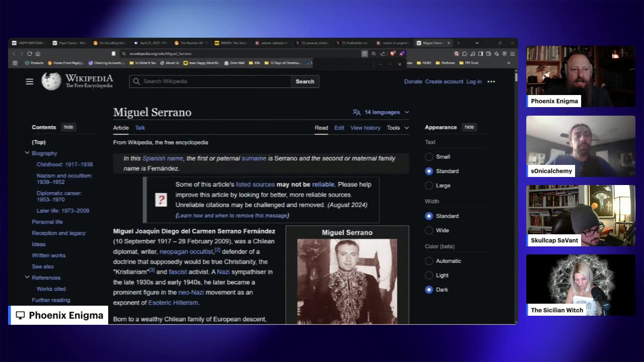The width and height of the screenshot is (644, 362).
Task: Hide the Contents sidebar
Action: pyautogui.click(x=68, y=127)
